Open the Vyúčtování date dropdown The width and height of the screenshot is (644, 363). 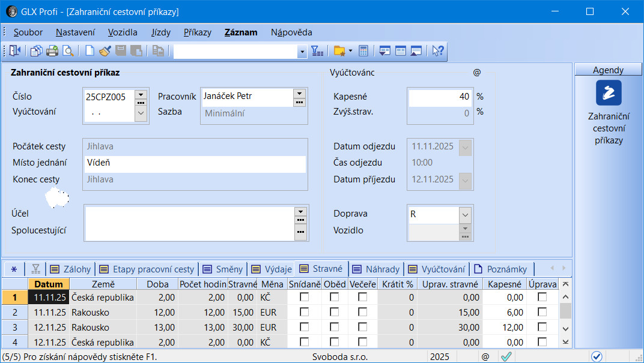pos(141,112)
